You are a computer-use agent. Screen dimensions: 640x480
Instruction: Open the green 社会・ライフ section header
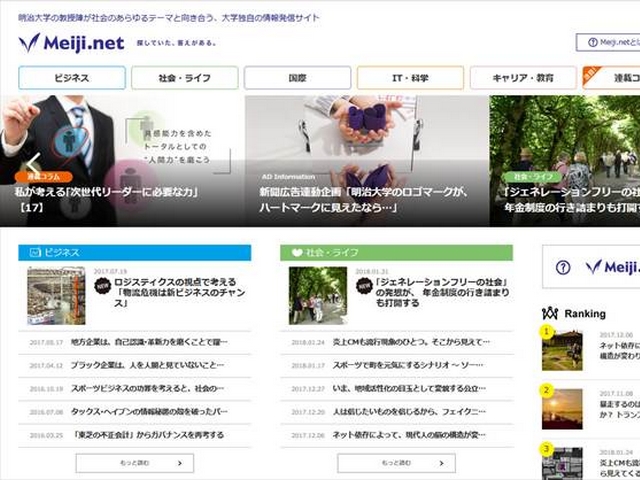396,253
